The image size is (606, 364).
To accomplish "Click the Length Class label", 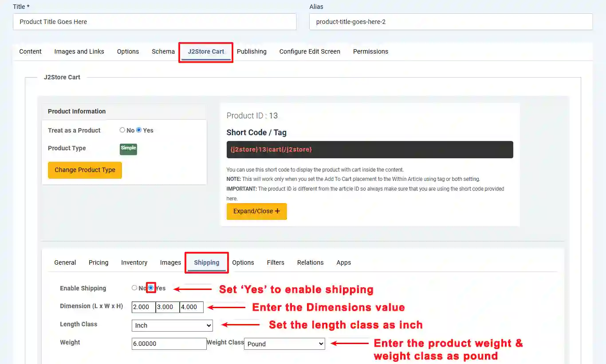I will (x=79, y=324).
